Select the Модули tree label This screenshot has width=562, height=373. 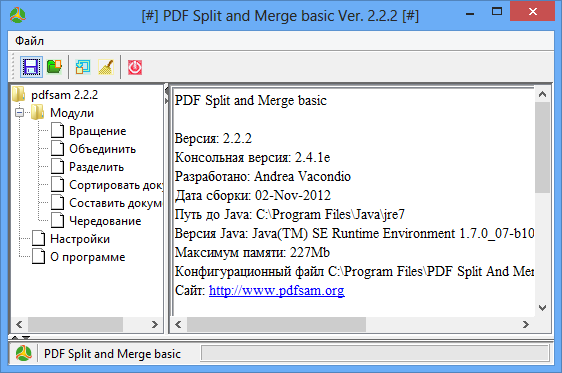pos(72,113)
